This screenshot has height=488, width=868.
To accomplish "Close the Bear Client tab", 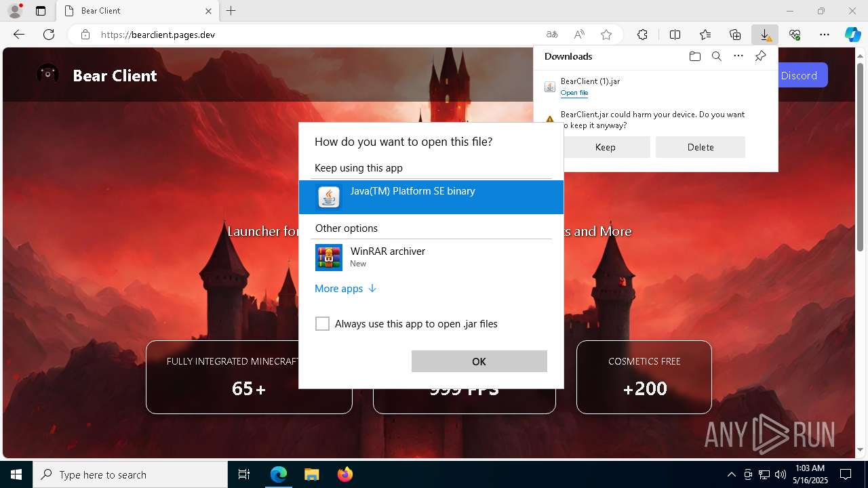I will [x=209, y=11].
